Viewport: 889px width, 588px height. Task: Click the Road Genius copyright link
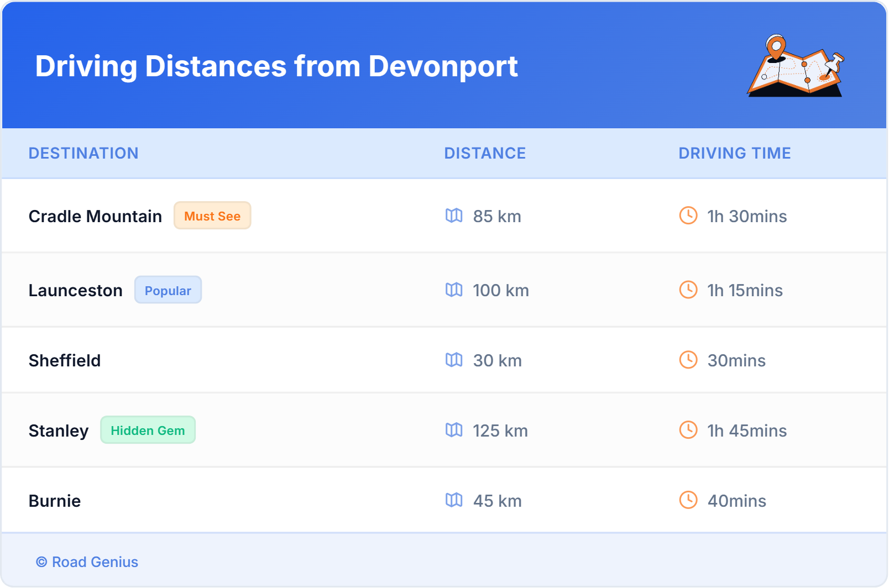coord(87,562)
